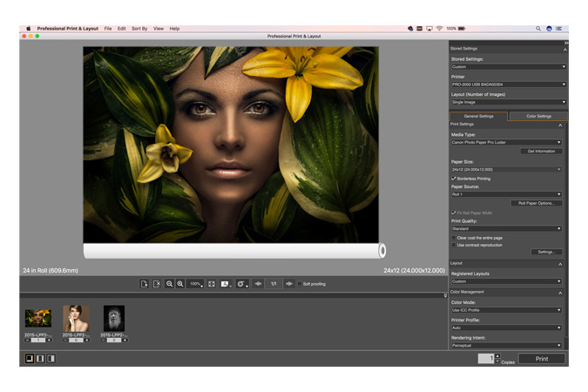Image resolution: width=588 pixels, height=392 pixels.
Task: Switch to the General Settings tab
Action: [x=478, y=116]
